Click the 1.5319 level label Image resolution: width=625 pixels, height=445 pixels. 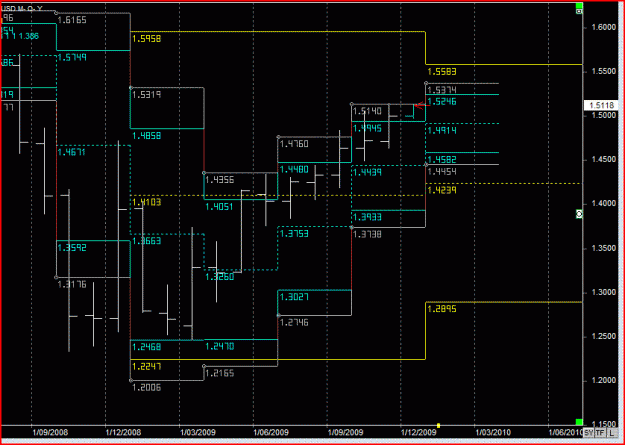coord(146,95)
